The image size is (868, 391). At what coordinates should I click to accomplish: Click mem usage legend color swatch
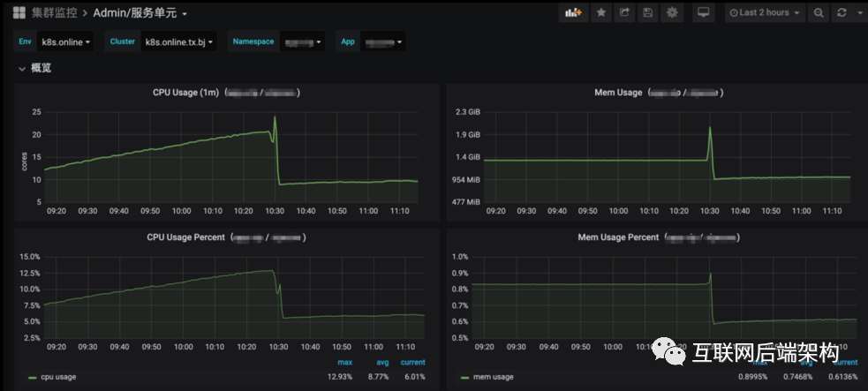(x=465, y=378)
